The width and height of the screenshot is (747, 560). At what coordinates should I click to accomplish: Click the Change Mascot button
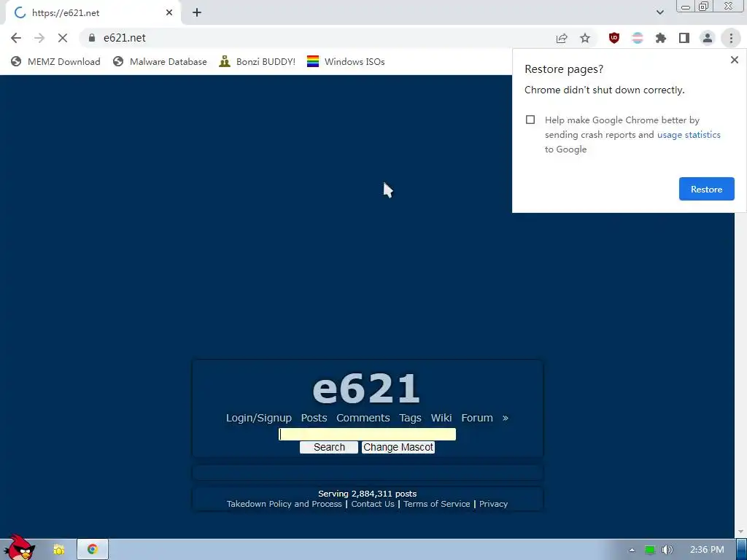398,447
